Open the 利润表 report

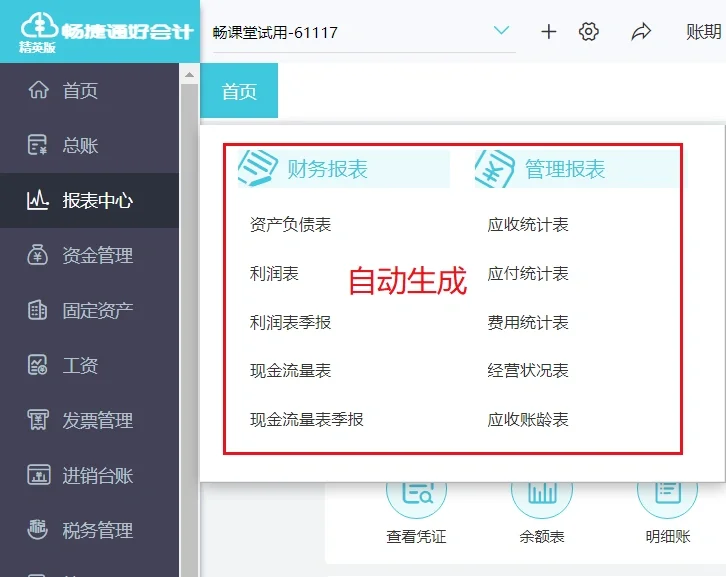point(274,273)
